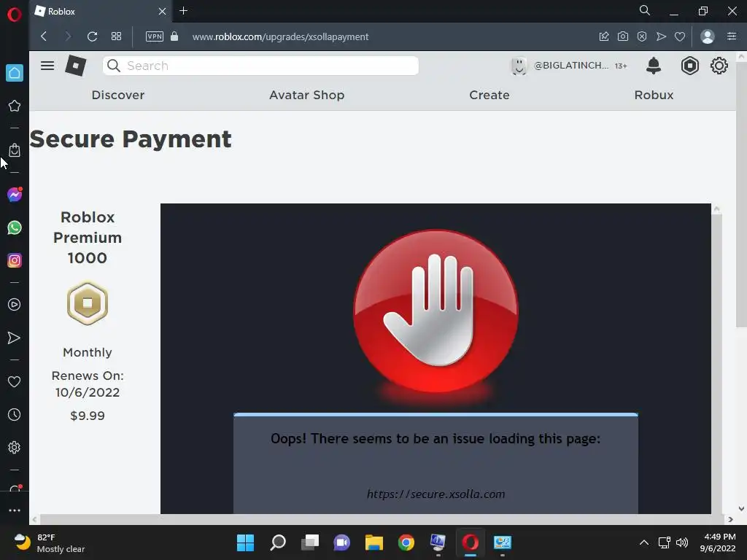
Task: Go to the Avatar Shop tab
Action: click(307, 95)
